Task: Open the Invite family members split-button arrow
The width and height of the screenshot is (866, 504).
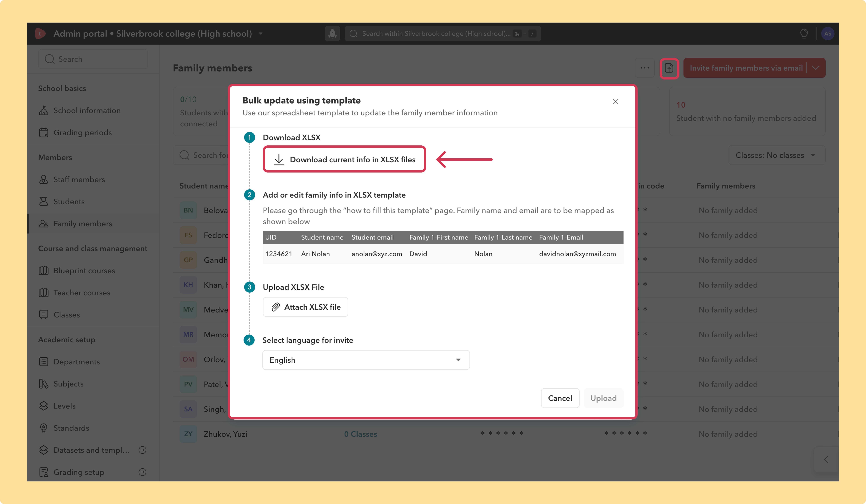Action: (x=816, y=68)
